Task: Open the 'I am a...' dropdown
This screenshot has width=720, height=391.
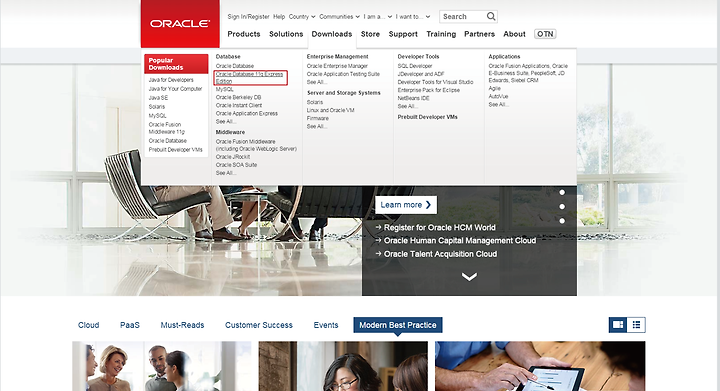Action: [x=377, y=17]
